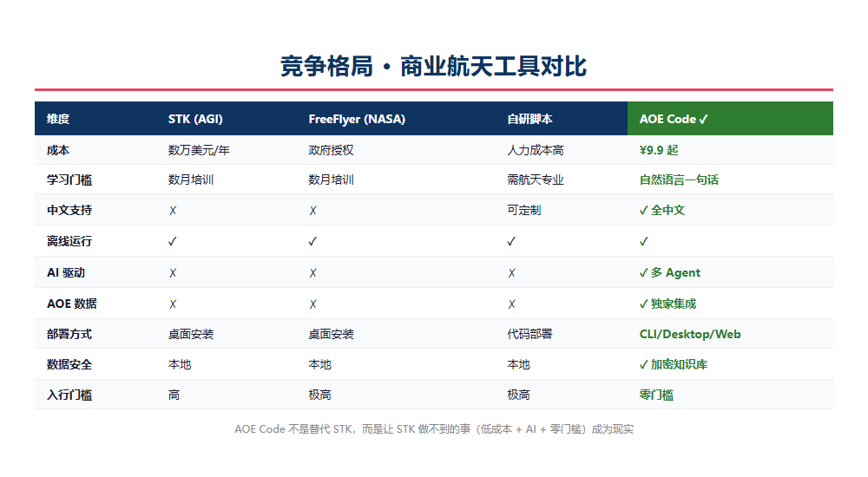Click the cell 数万美元/年
Viewport: 868px width, 477px height.
tap(199, 150)
